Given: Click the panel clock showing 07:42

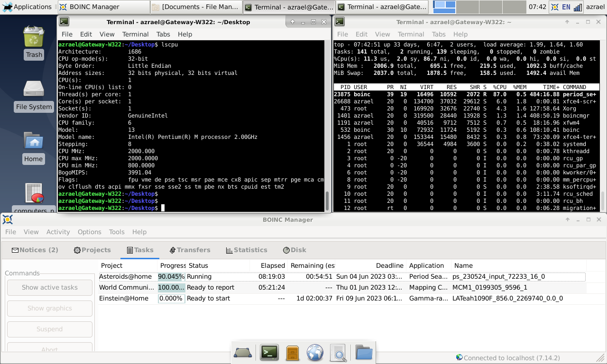Looking at the screenshot, I should point(537,7).
